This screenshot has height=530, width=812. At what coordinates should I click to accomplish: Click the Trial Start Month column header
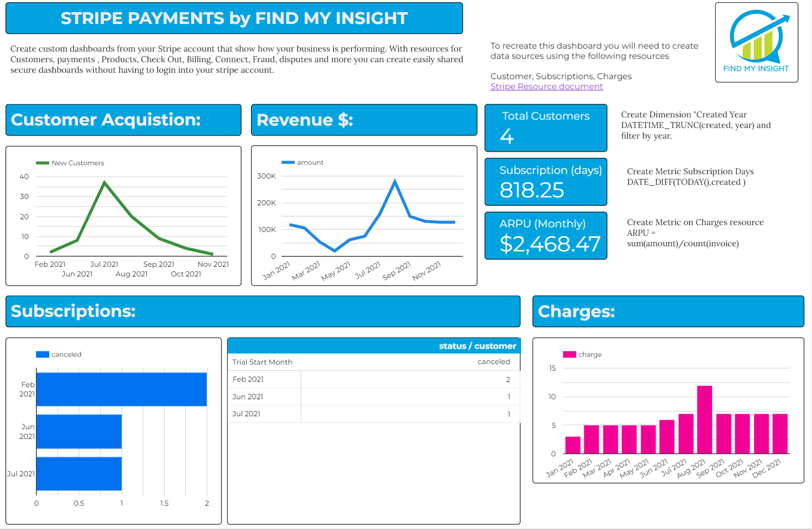262,362
